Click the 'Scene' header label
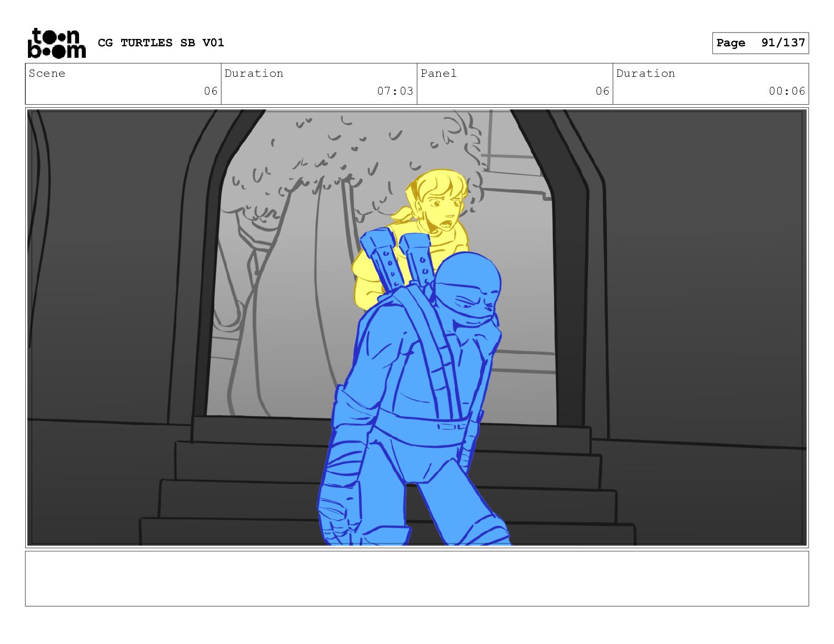This screenshot has width=834, height=644. click(47, 74)
